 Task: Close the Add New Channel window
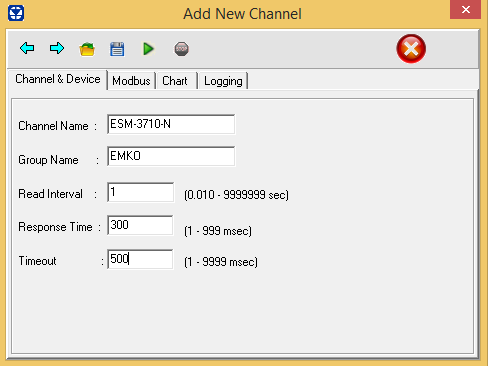click(x=466, y=9)
